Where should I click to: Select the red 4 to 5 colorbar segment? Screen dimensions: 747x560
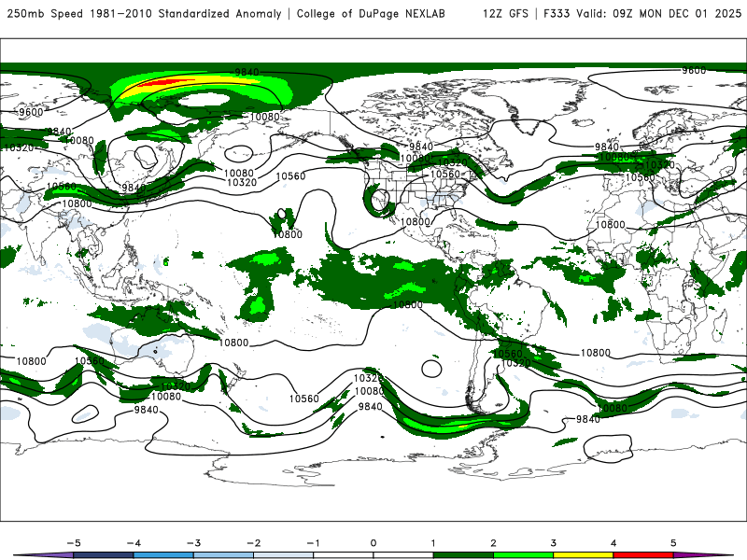click(x=643, y=555)
